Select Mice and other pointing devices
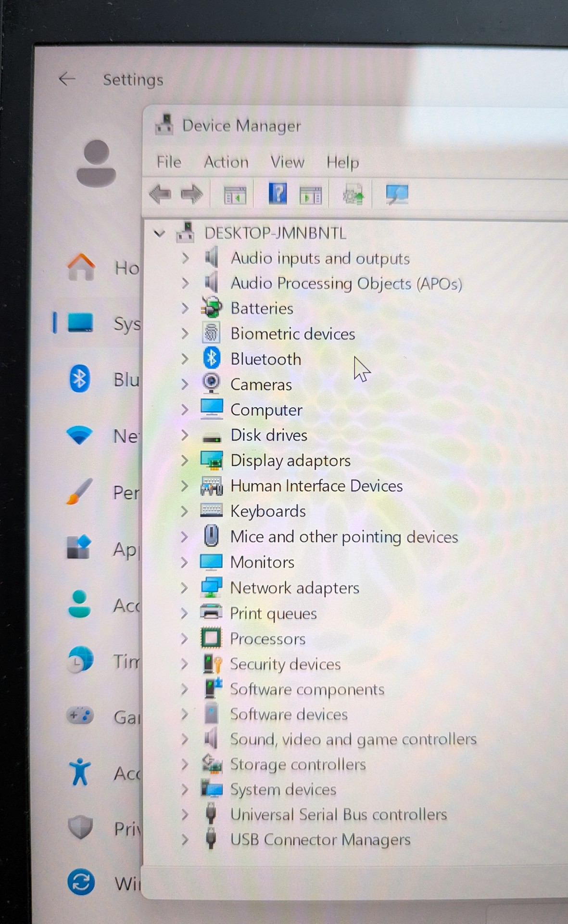 pyautogui.click(x=344, y=537)
